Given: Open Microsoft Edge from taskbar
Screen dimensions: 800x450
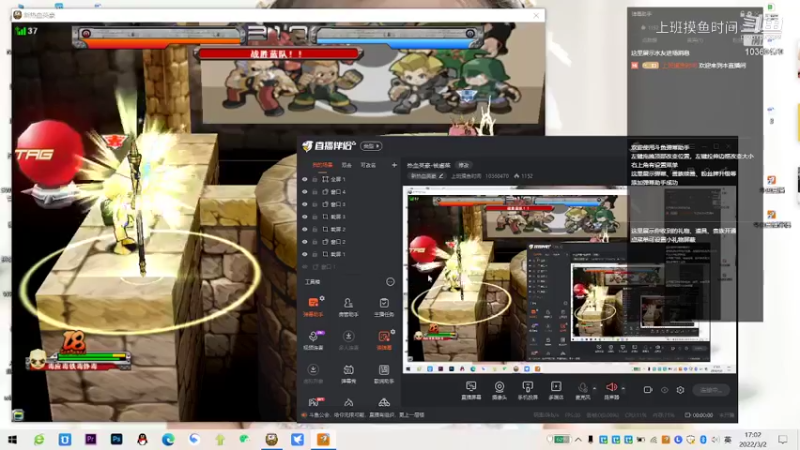Looking at the screenshot, I should pyautogui.click(x=168, y=439).
